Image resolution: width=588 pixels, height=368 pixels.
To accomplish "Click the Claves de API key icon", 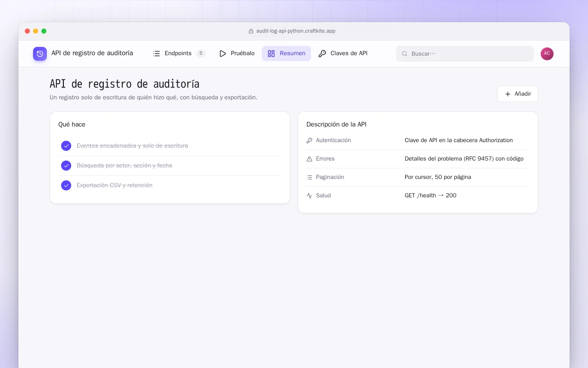I will (x=322, y=53).
